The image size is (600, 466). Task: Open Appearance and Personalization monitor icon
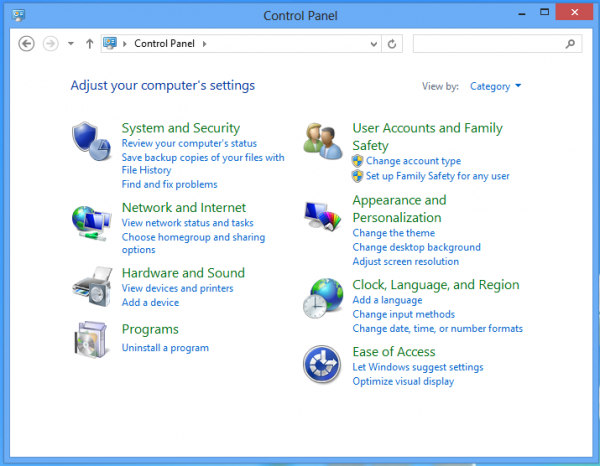(325, 216)
